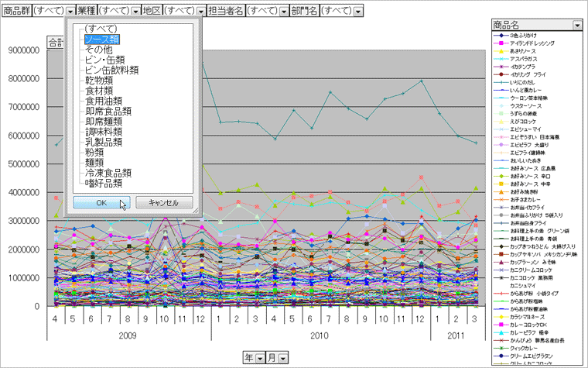This screenshot has width=588, height=368.
Task: Click the キャンセル button
Action: tap(163, 202)
